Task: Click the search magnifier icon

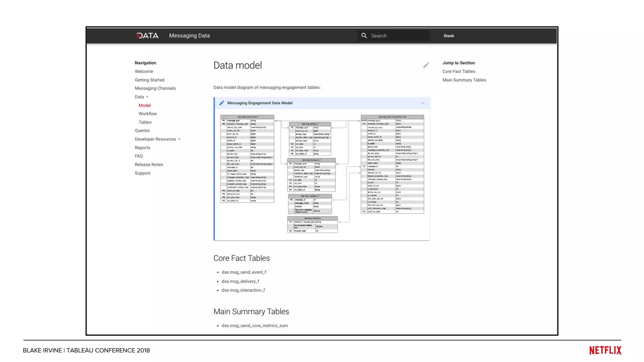Action: 364,36
